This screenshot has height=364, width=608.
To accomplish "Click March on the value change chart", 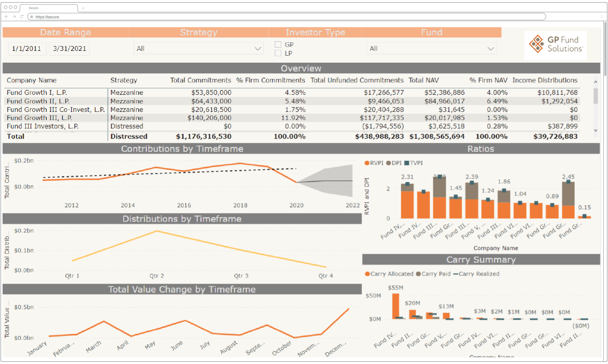I will click(x=94, y=346).
